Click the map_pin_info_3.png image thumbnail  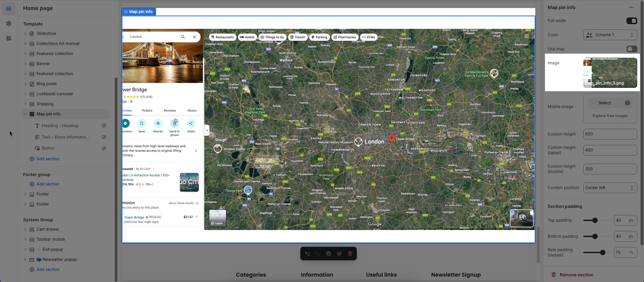point(610,73)
